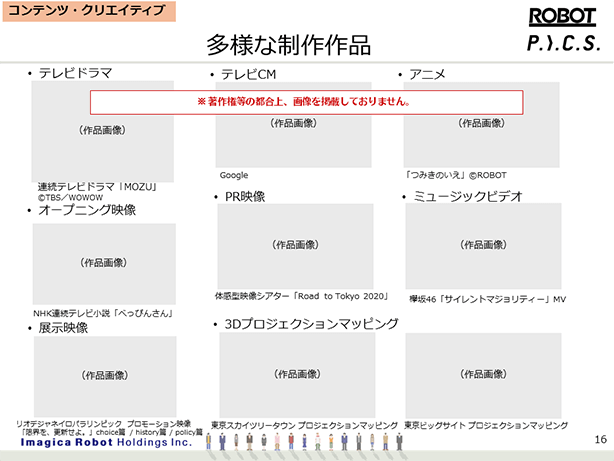Click the テレビCM image placeholder
Screen dimensions: 614x461
point(293,125)
